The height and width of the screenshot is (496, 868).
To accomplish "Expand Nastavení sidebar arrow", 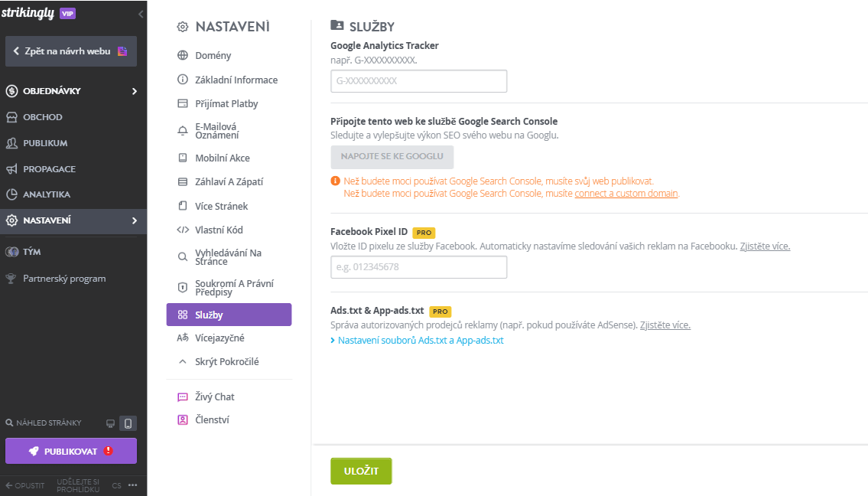I will 135,220.
